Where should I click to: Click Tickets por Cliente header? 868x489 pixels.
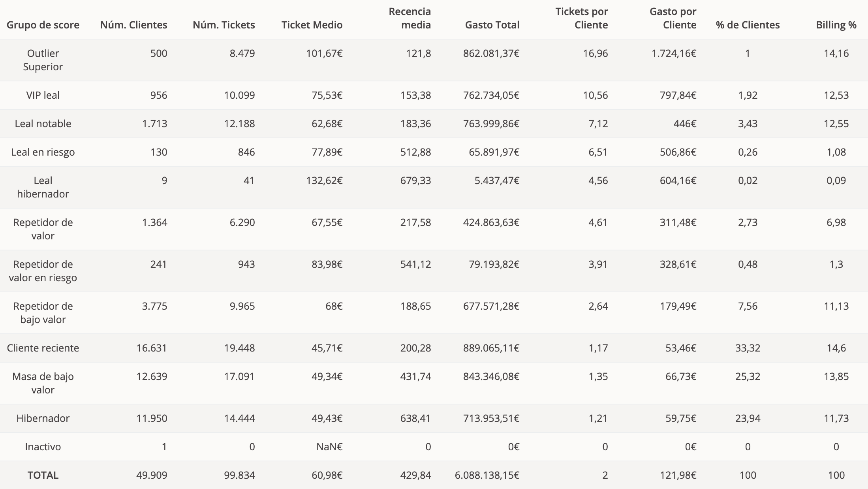(x=581, y=18)
